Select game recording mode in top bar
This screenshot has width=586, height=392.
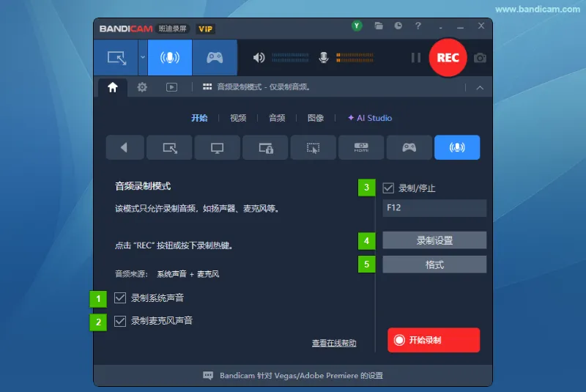(215, 58)
